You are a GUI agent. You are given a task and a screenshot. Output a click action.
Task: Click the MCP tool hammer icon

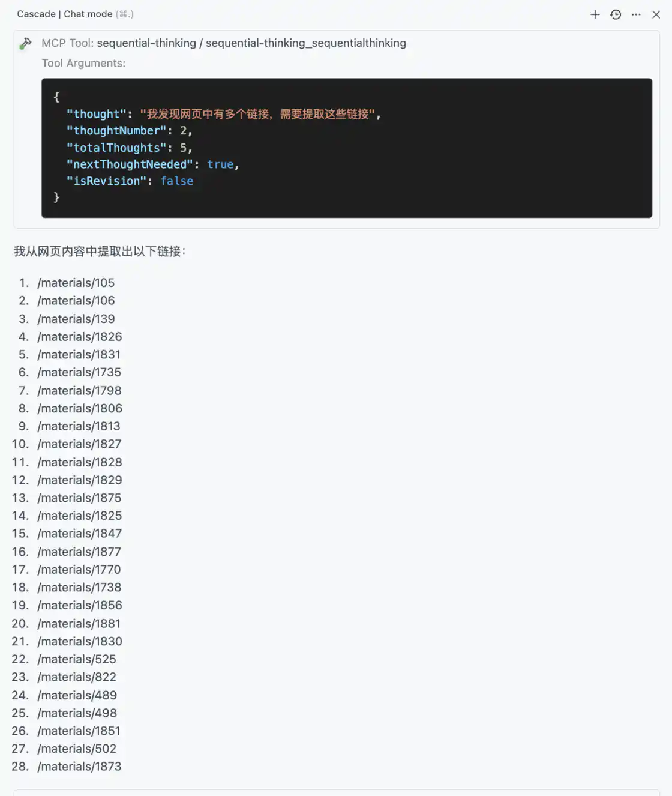coord(26,44)
